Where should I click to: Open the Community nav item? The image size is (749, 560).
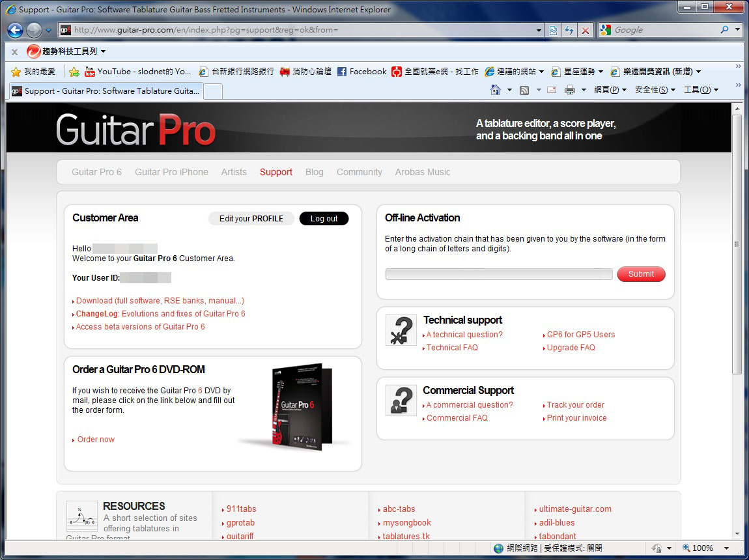pyautogui.click(x=360, y=172)
